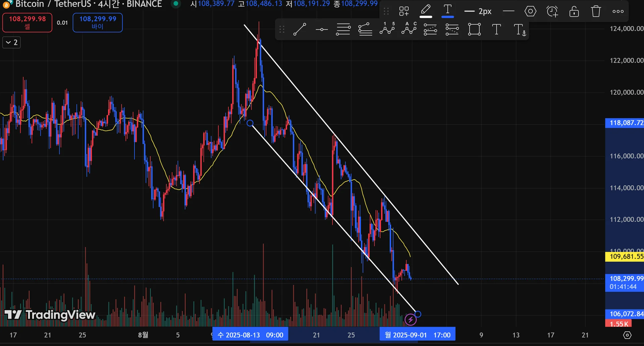Select the Rectangle drawing tool
This screenshot has height=346, width=644.
[474, 29]
